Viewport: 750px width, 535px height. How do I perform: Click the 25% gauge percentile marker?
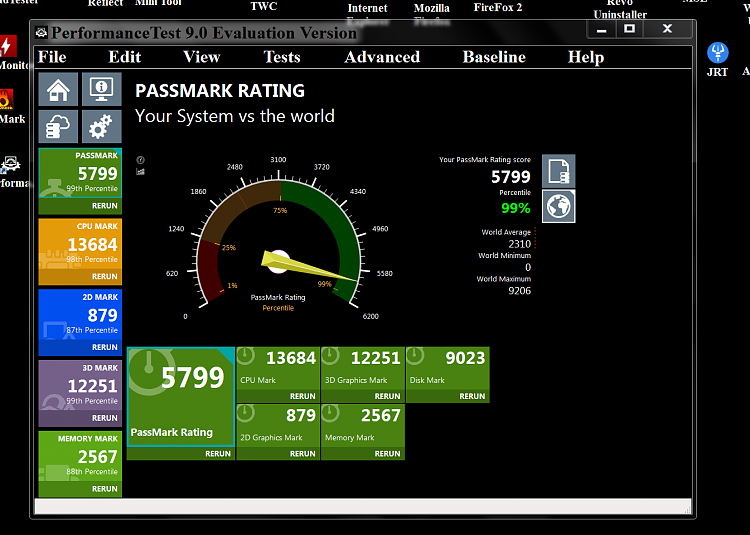[x=229, y=248]
